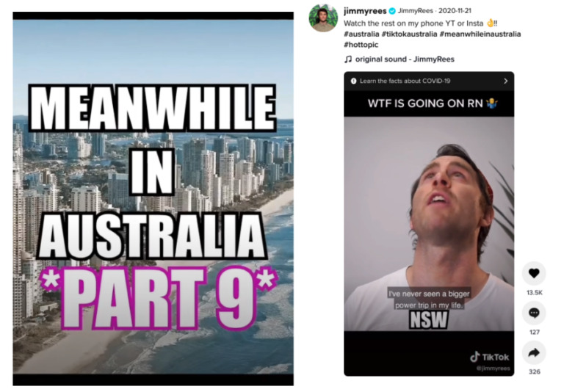Image resolution: width=564 pixels, height=392 pixels.
Task: Click Learn the facts about COVID-19 banner
Action: tap(429, 81)
